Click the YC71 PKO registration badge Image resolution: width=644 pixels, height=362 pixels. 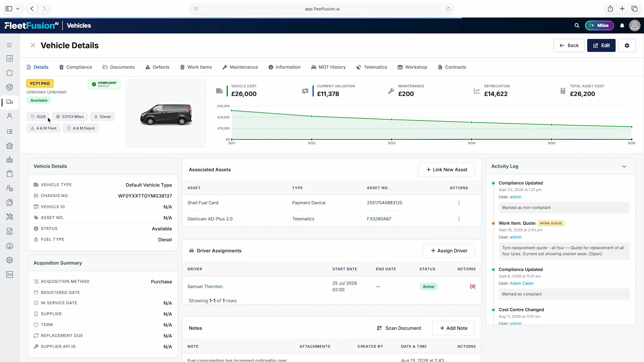40,83
